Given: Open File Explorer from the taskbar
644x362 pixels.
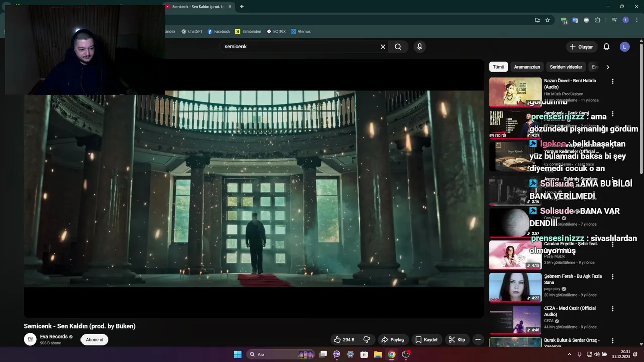Looking at the screenshot, I should pos(378,354).
